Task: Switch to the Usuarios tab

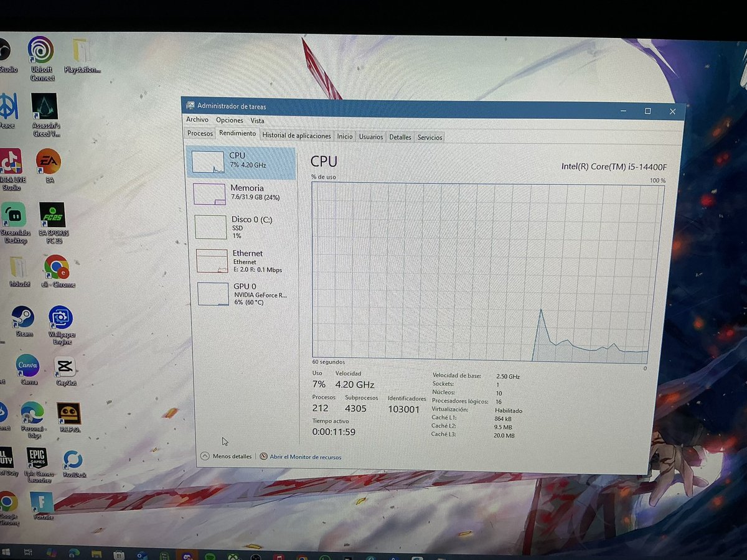Action: click(x=371, y=137)
